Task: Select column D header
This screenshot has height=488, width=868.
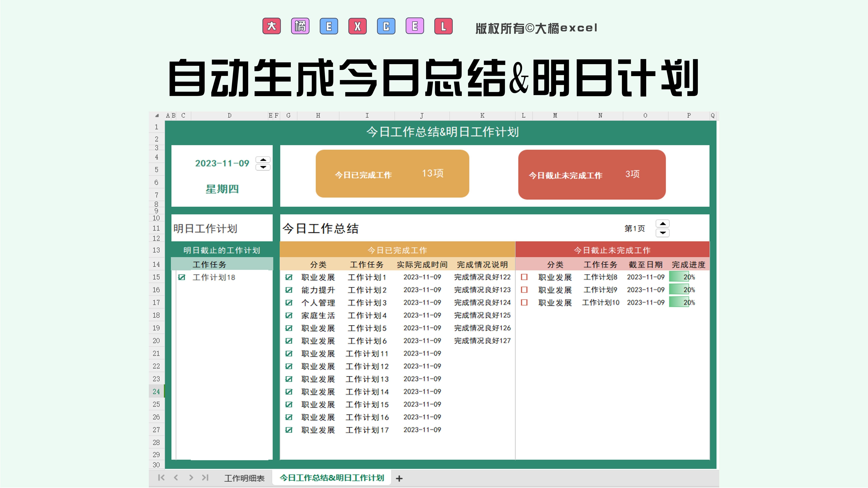Action: click(x=229, y=116)
